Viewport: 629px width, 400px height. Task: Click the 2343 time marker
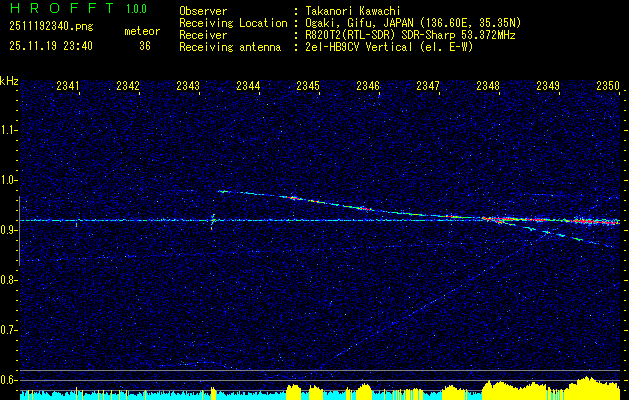[188, 85]
